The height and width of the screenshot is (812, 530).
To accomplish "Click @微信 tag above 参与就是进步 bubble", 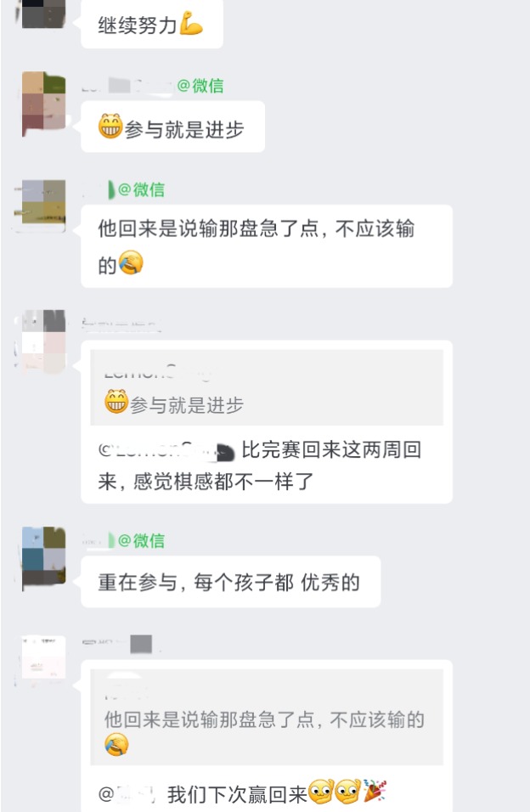I will coord(200,86).
